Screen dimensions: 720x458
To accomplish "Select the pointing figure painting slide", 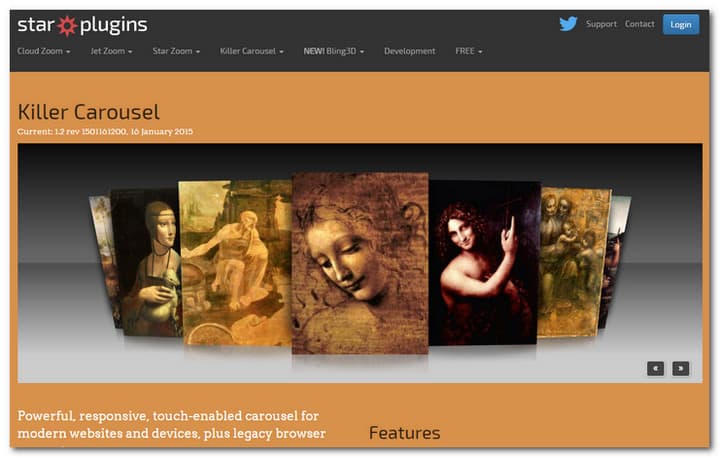I will 484,262.
